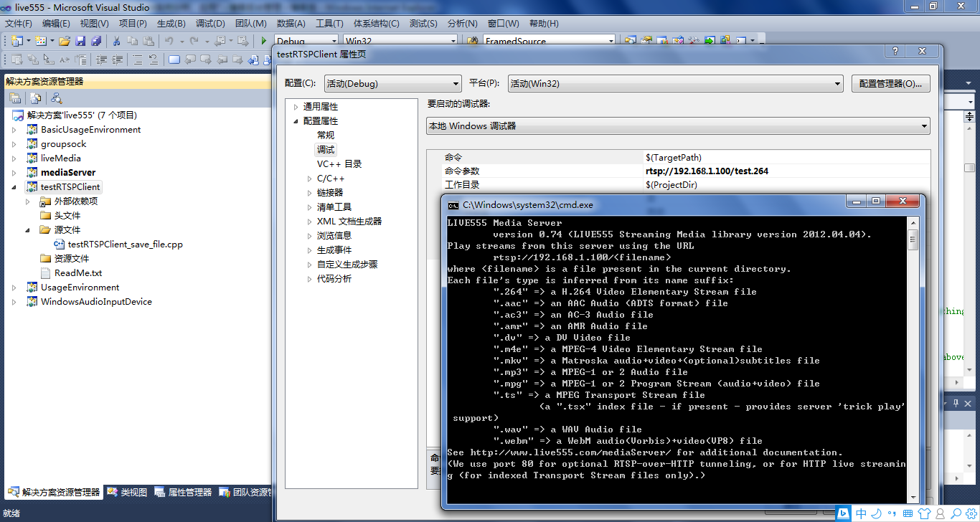
Task: Collapse the testRTSPClient project node
Action: coord(14,187)
